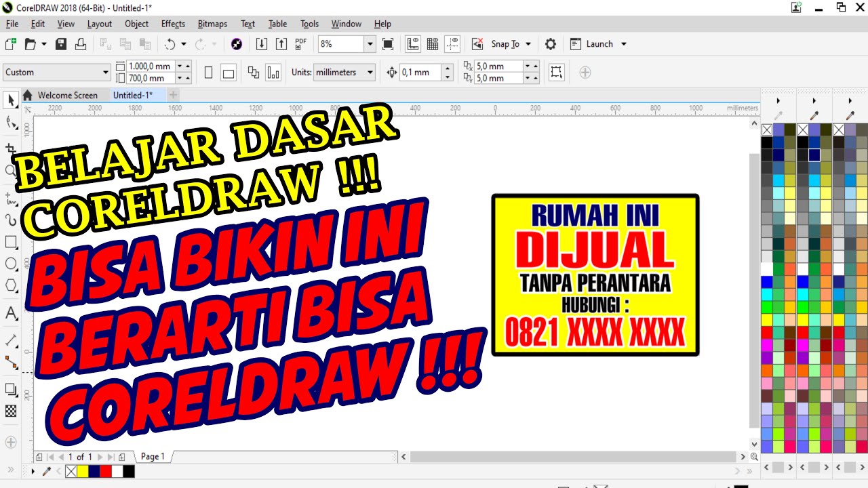The width and height of the screenshot is (868, 488).
Task: Apply page layout to current page only
Action: click(273, 73)
